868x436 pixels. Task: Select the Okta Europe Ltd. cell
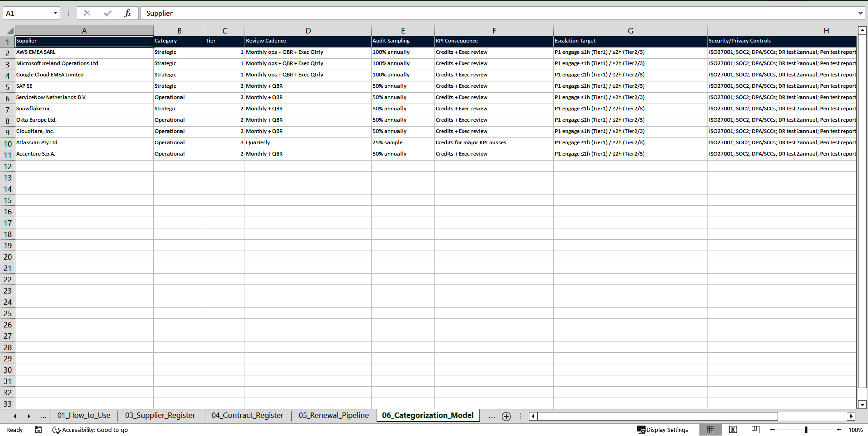click(84, 120)
